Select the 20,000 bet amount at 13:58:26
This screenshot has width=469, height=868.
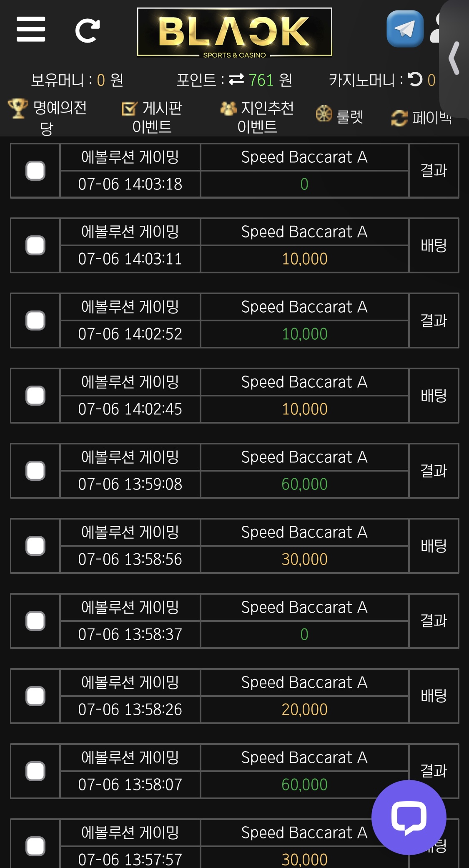click(x=305, y=709)
